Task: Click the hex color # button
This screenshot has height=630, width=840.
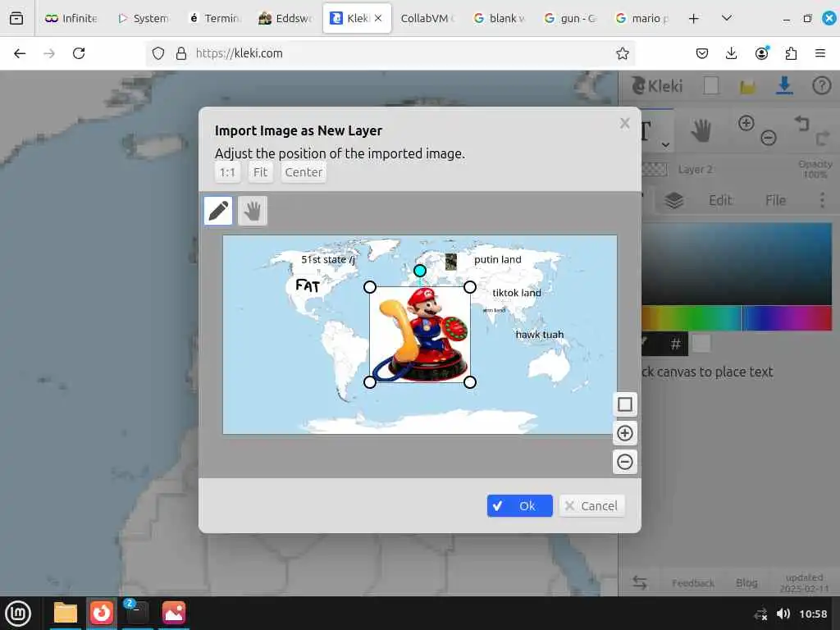Action: 676,344
